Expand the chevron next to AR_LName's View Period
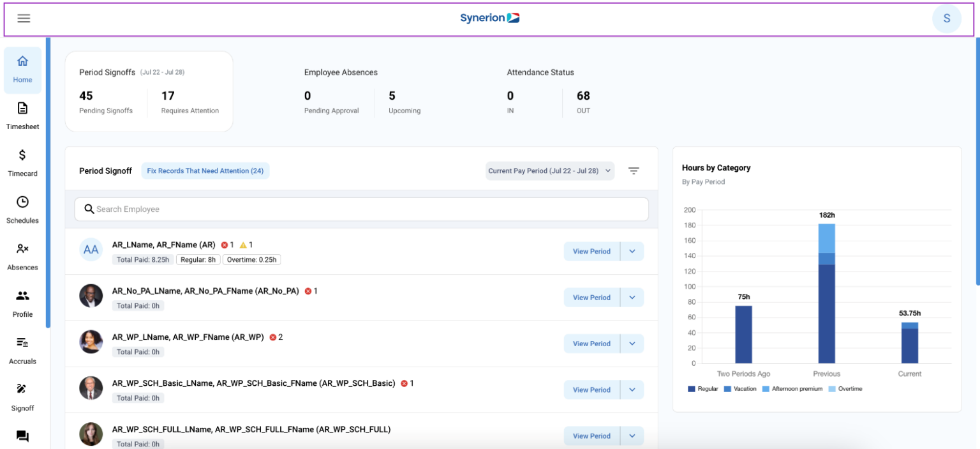Screen dimensions: 980x449 (632, 251)
